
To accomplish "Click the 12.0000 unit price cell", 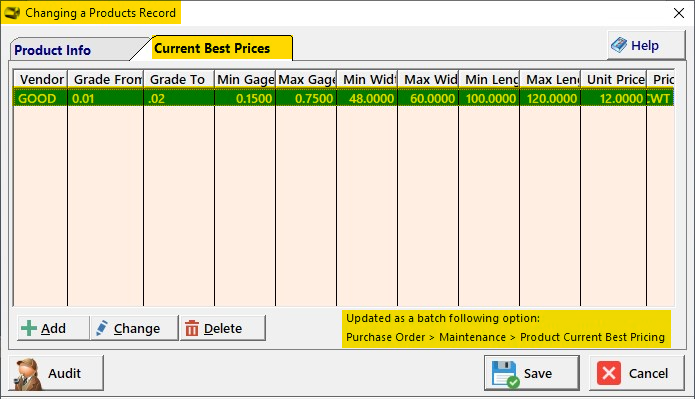I will (x=613, y=98).
